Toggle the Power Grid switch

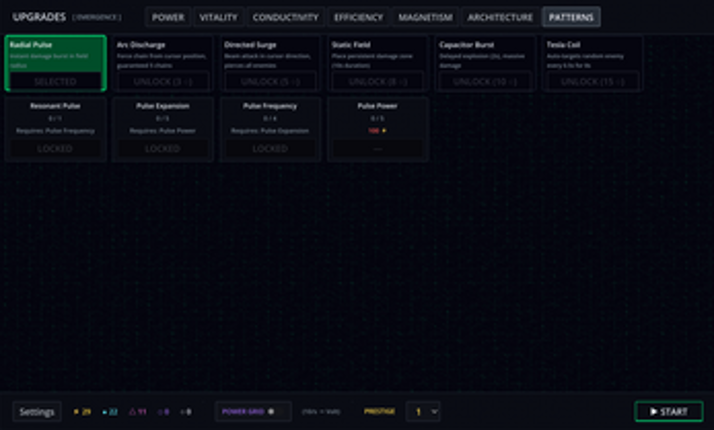(271, 412)
